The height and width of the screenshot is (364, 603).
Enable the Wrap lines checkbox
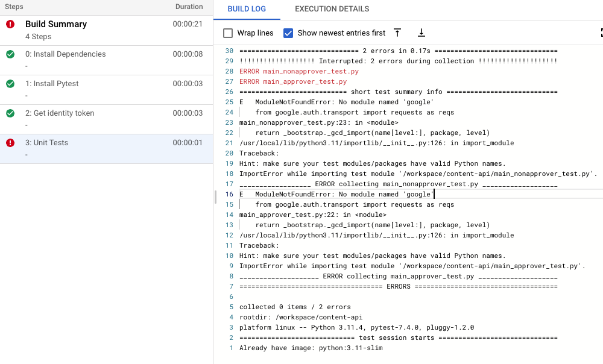point(227,33)
